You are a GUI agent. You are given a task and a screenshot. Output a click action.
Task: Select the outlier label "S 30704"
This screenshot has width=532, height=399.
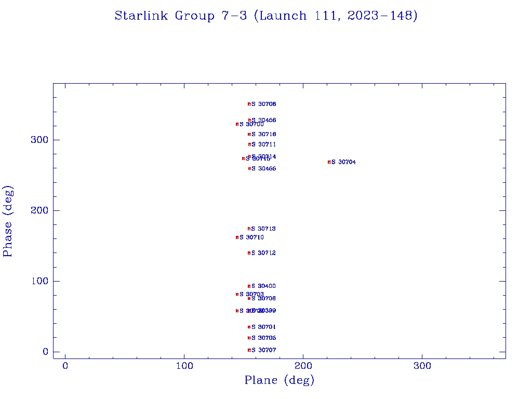tap(344, 162)
